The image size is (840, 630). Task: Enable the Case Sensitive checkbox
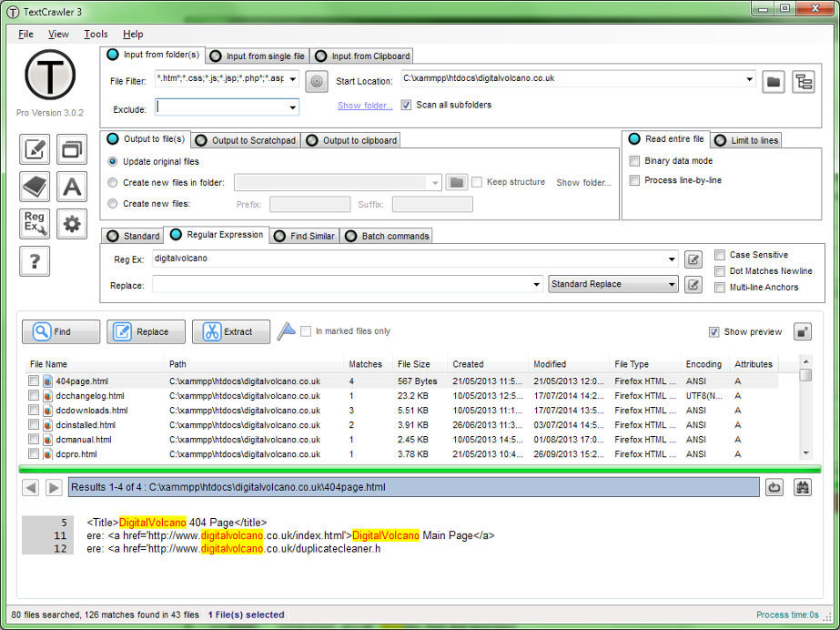(x=721, y=255)
